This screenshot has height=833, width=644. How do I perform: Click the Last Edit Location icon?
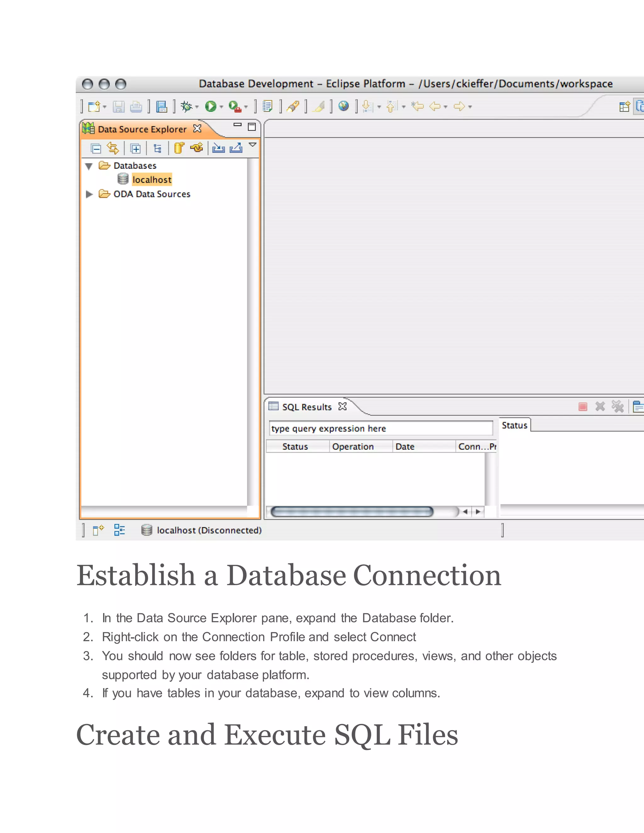tap(418, 107)
